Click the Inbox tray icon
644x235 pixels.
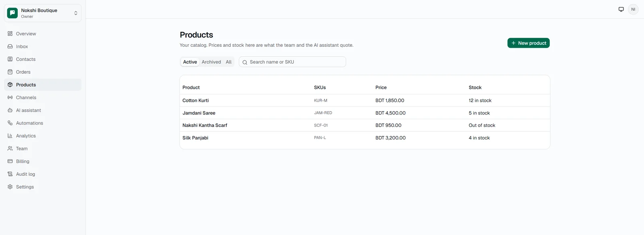[x=10, y=46]
